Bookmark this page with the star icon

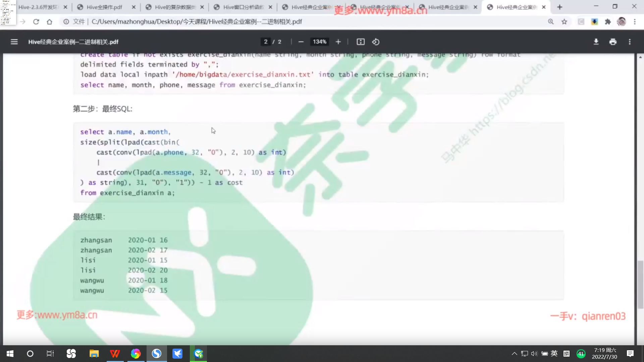coord(564,22)
